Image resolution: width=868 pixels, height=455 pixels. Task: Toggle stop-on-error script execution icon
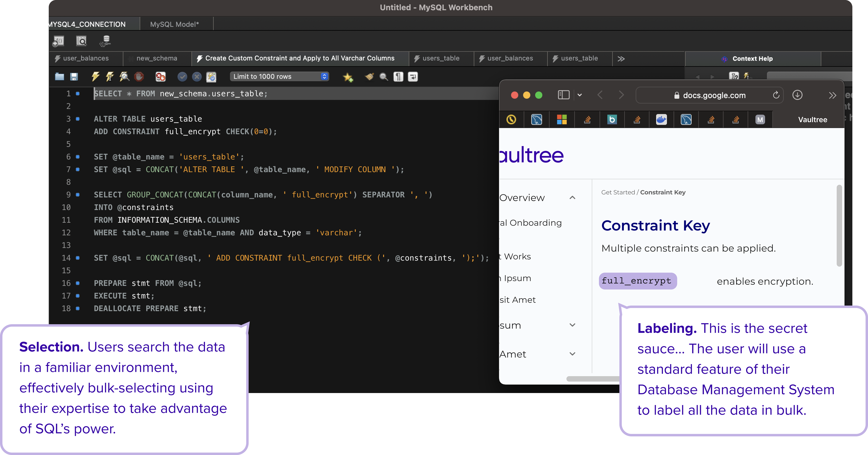[x=160, y=77]
